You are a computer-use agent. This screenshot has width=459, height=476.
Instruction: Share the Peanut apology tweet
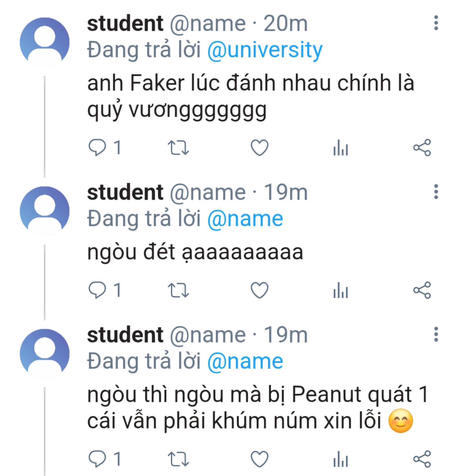[422, 459]
